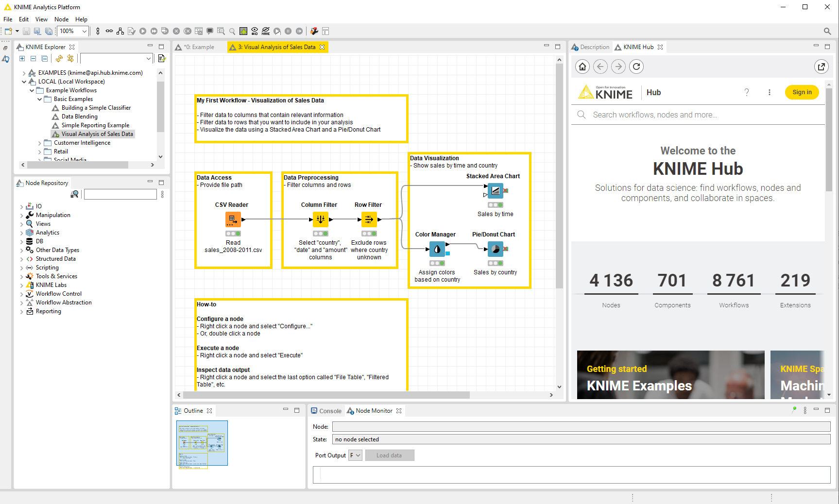Create a new workflow from the toolbar
This screenshot has width=839, height=504.
8,31
